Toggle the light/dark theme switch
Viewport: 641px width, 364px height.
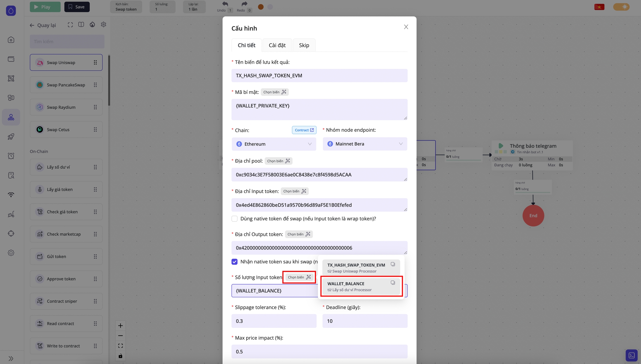point(621,7)
